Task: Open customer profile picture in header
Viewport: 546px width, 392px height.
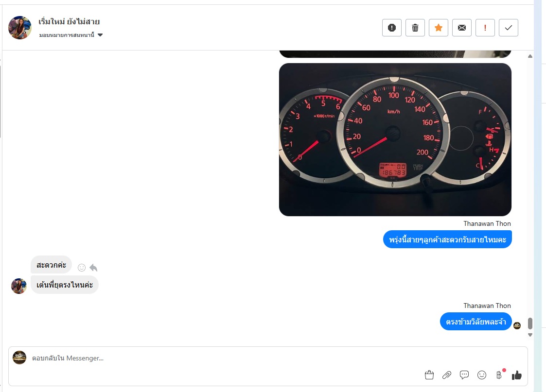Action: 20,28
